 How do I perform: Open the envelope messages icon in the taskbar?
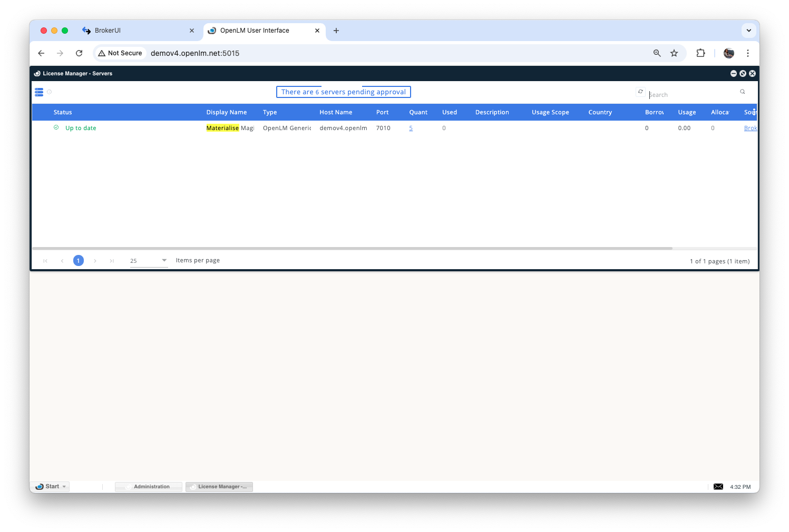pyautogui.click(x=718, y=487)
